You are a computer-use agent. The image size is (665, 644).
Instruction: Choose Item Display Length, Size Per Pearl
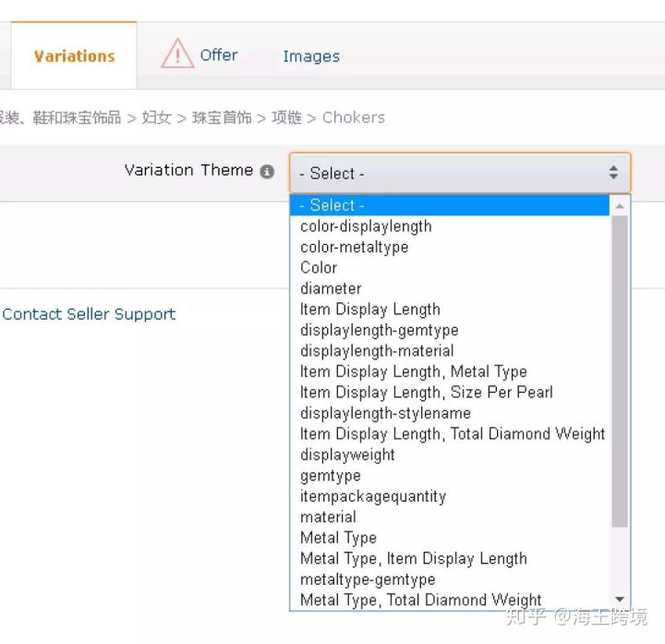click(x=426, y=393)
